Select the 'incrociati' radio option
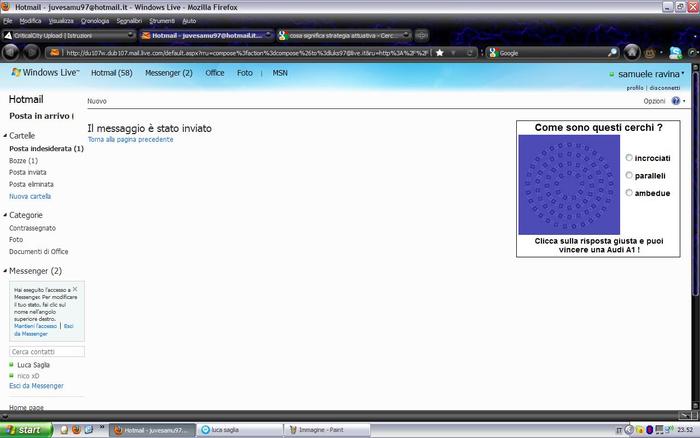This screenshot has width=700, height=438. (x=629, y=158)
